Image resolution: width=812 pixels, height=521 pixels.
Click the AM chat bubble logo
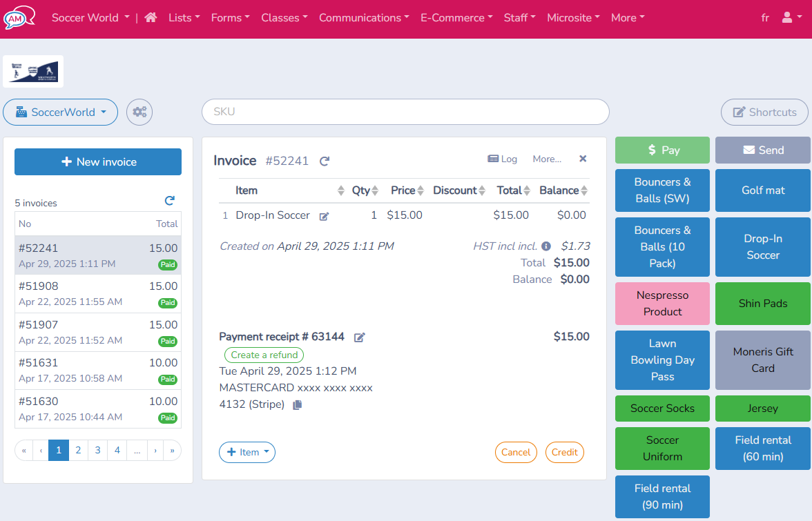click(x=19, y=17)
